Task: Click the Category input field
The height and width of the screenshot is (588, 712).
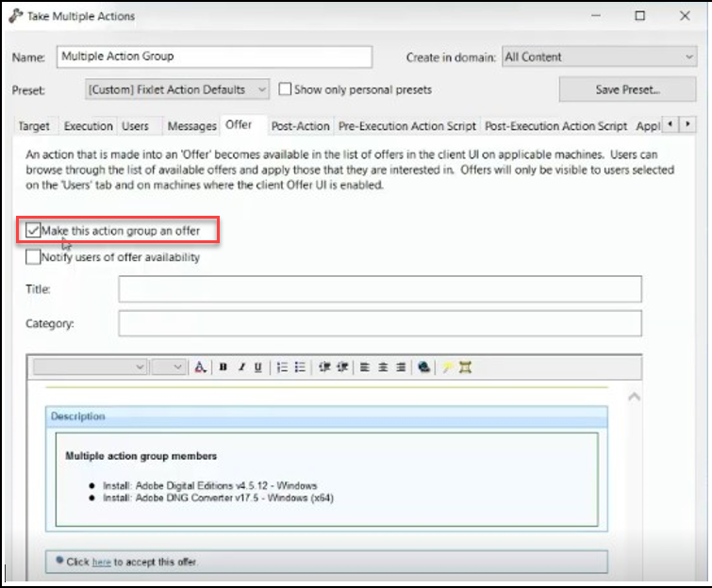Action: pos(380,323)
